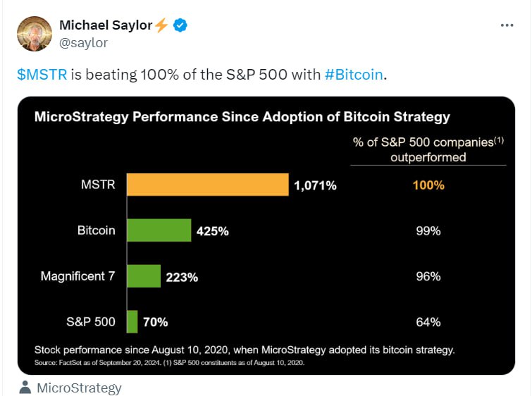Image resolution: width=532 pixels, height=396 pixels.
Task: Click the 1,071% value label
Action: [316, 186]
